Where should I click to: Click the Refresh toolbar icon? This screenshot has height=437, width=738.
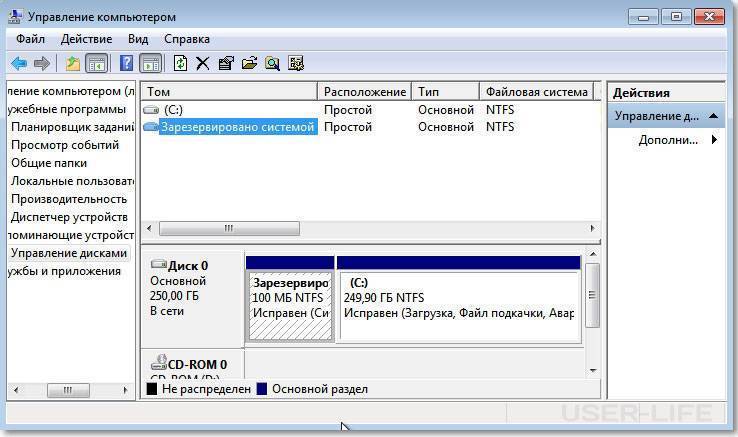(x=180, y=63)
